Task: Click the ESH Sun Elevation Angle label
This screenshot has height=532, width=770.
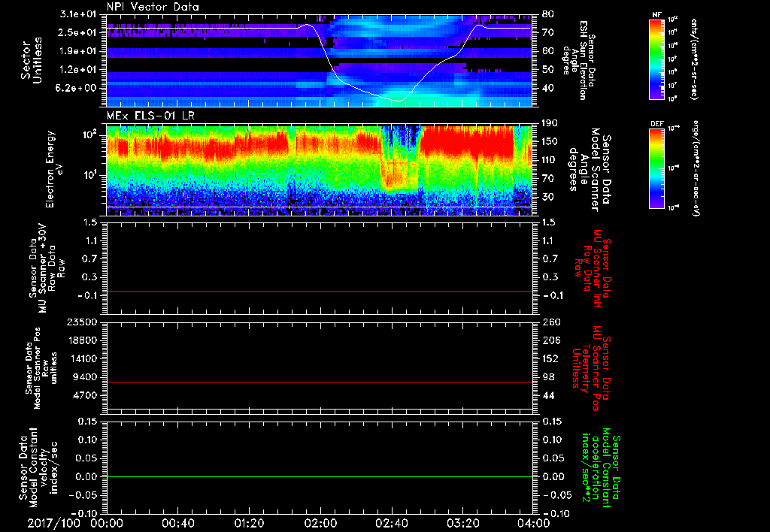Action: (582, 60)
